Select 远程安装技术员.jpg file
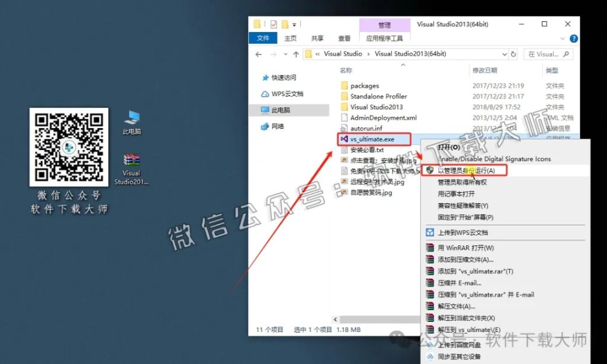The width and height of the screenshot is (607, 364). [377, 181]
